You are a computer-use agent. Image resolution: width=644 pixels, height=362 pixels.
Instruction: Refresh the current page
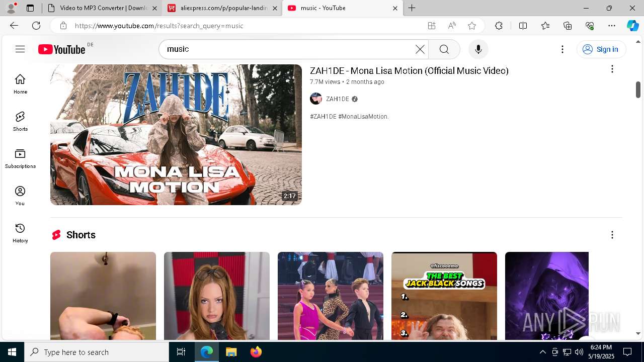pyautogui.click(x=36, y=26)
